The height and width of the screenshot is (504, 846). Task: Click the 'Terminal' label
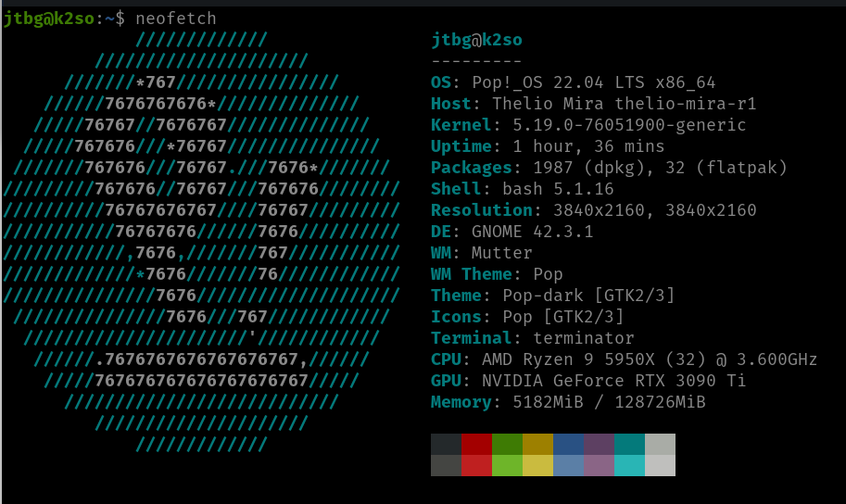pos(472,338)
